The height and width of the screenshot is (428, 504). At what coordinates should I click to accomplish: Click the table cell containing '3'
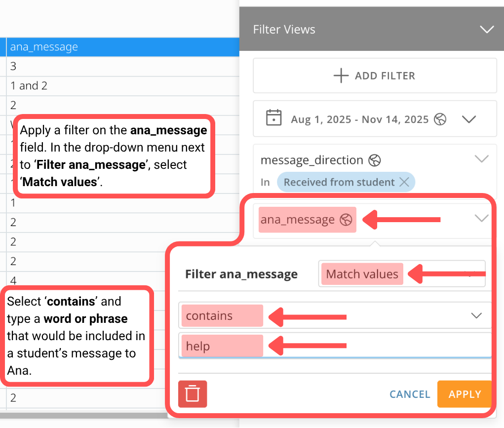point(123,67)
